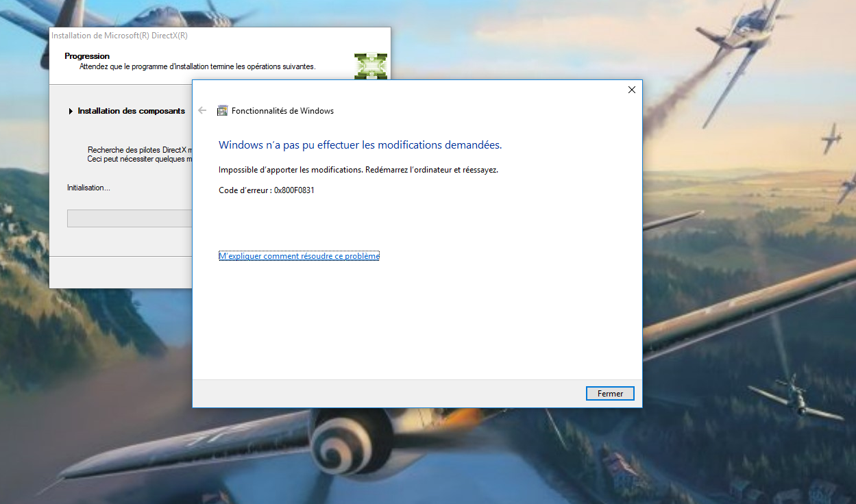Click the DirectX installer progress bar
The width and height of the screenshot is (856, 504).
(130, 218)
